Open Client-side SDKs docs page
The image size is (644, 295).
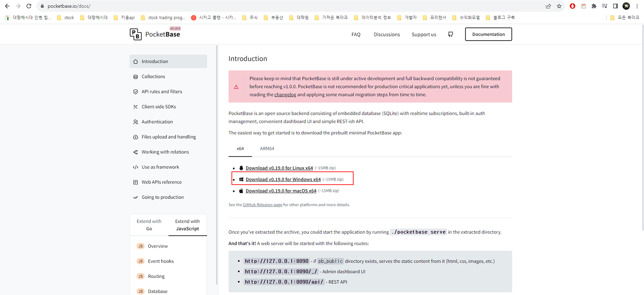tap(168, 106)
